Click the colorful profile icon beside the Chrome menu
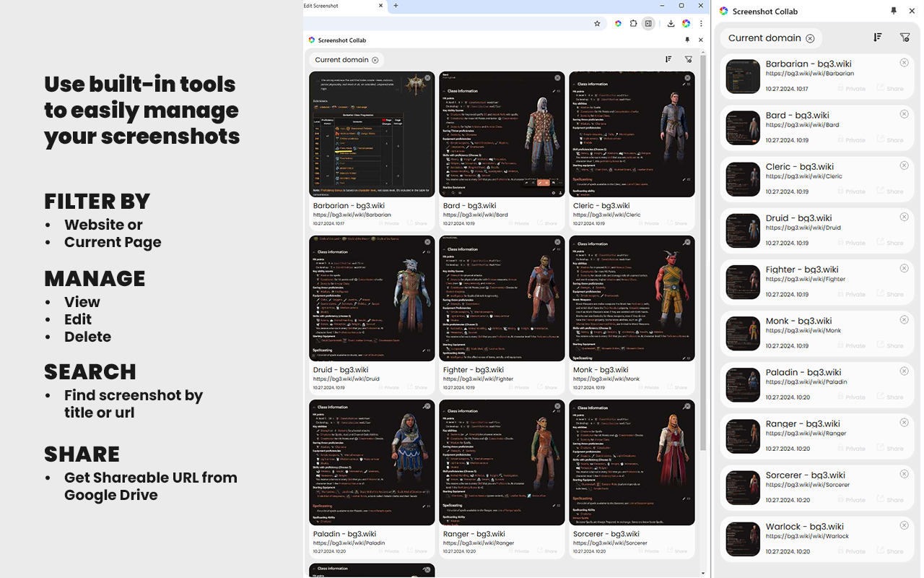 tap(686, 23)
